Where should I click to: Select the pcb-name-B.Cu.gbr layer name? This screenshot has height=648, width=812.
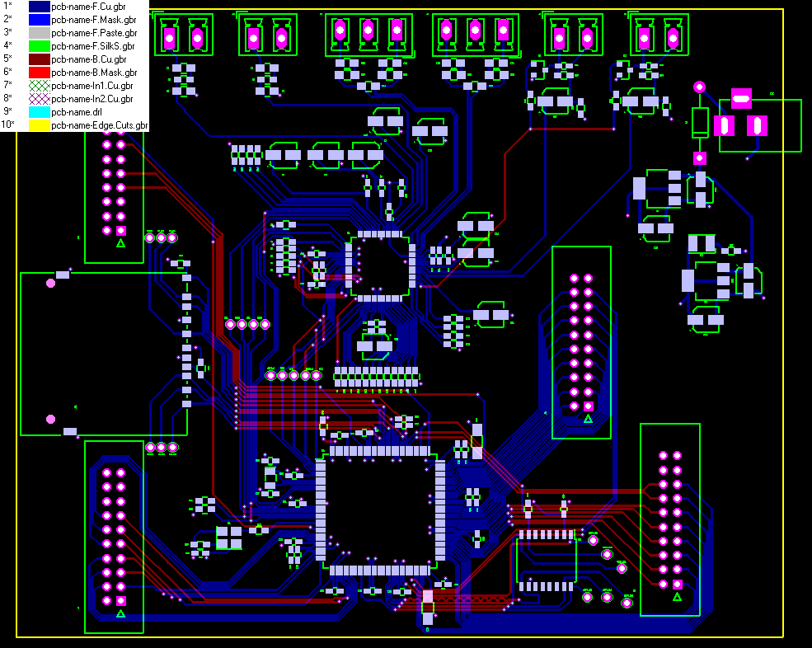(x=89, y=59)
